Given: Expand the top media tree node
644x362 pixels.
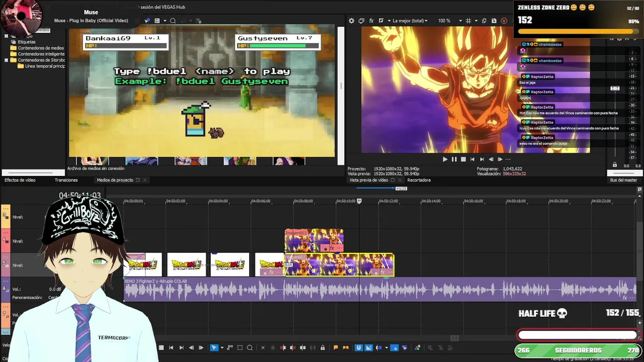Looking at the screenshot, I should (x=6, y=36).
